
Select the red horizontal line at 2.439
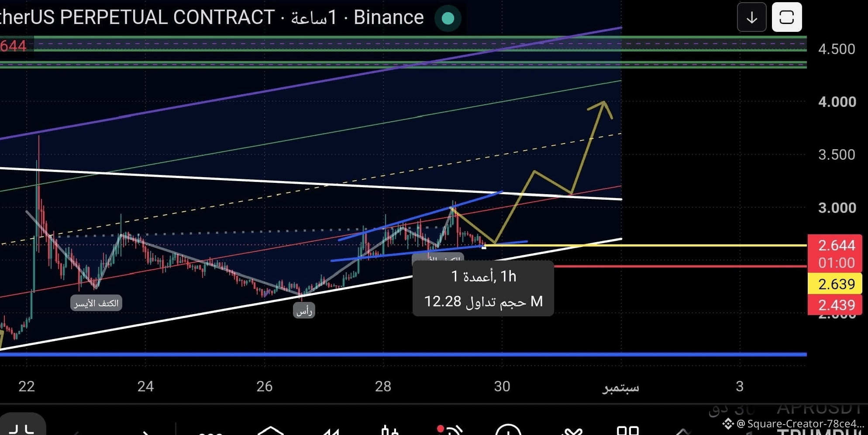point(680,266)
